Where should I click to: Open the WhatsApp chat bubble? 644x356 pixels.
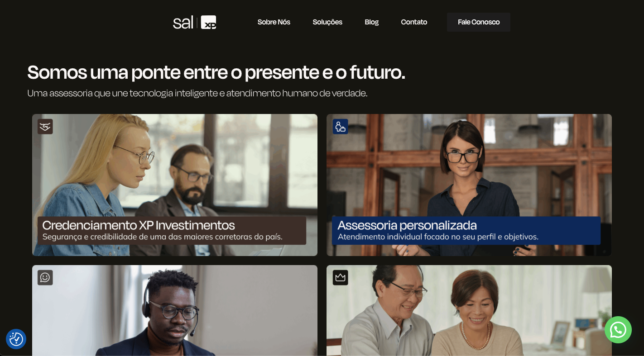tap(618, 330)
